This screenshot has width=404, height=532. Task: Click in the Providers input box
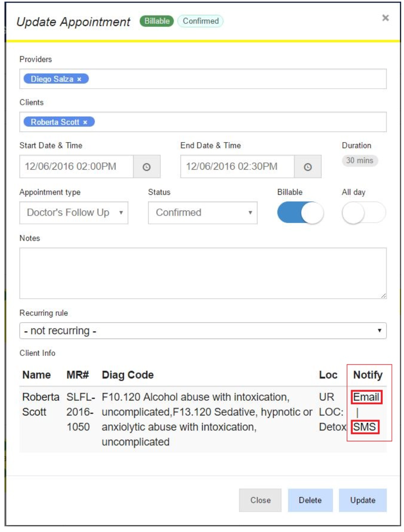click(x=235, y=79)
